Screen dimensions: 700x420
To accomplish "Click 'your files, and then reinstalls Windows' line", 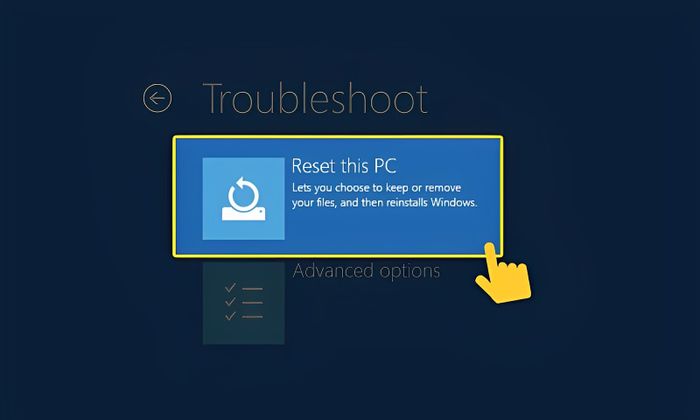I will [384, 203].
